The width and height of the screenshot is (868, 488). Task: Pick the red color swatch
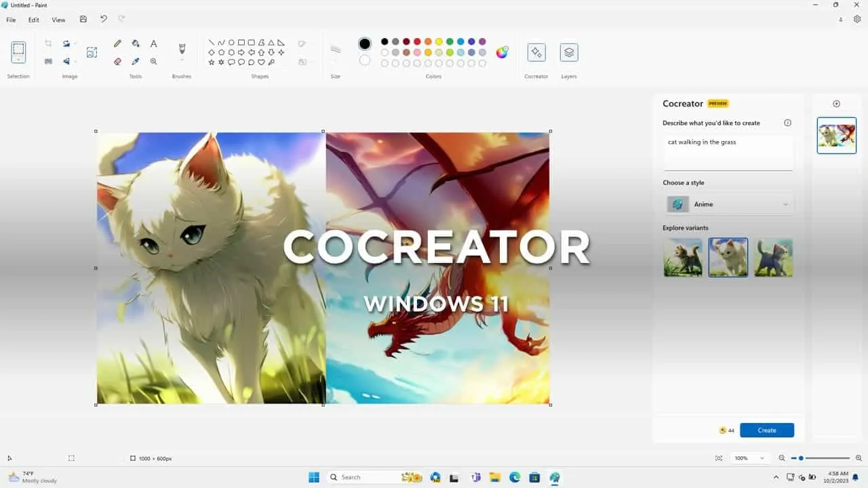coord(416,41)
